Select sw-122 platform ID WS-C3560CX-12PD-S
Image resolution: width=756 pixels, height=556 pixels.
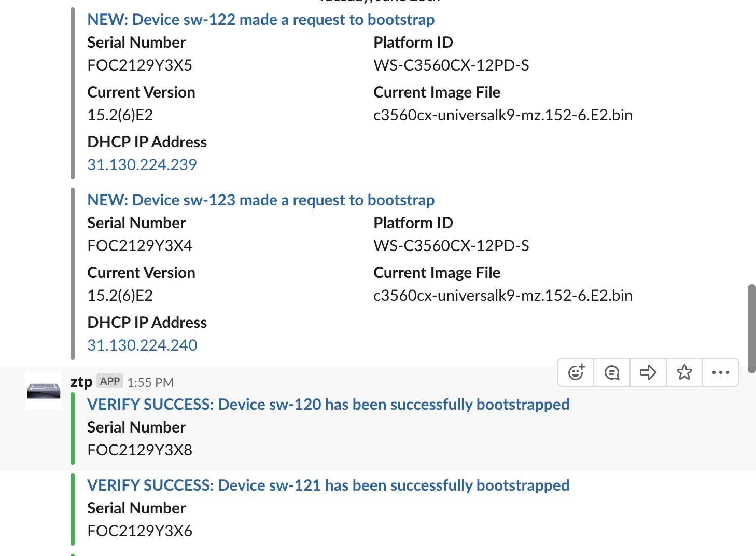coord(451,65)
